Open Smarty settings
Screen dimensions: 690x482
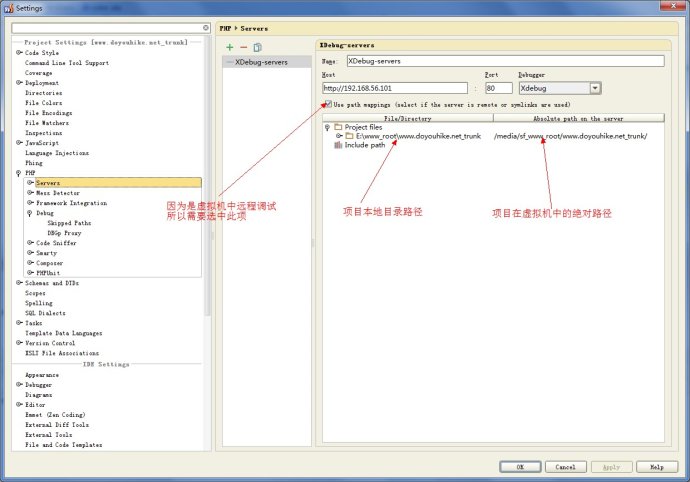coord(47,253)
